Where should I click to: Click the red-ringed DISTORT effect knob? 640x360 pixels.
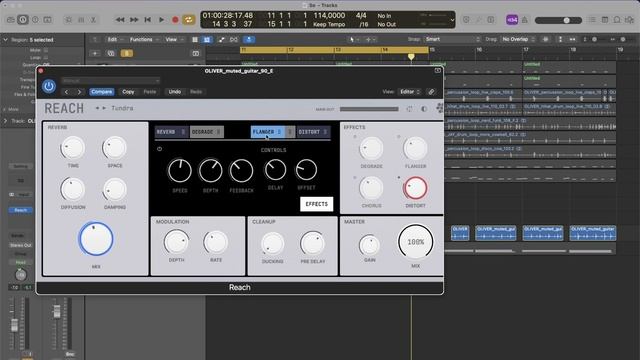(416, 188)
